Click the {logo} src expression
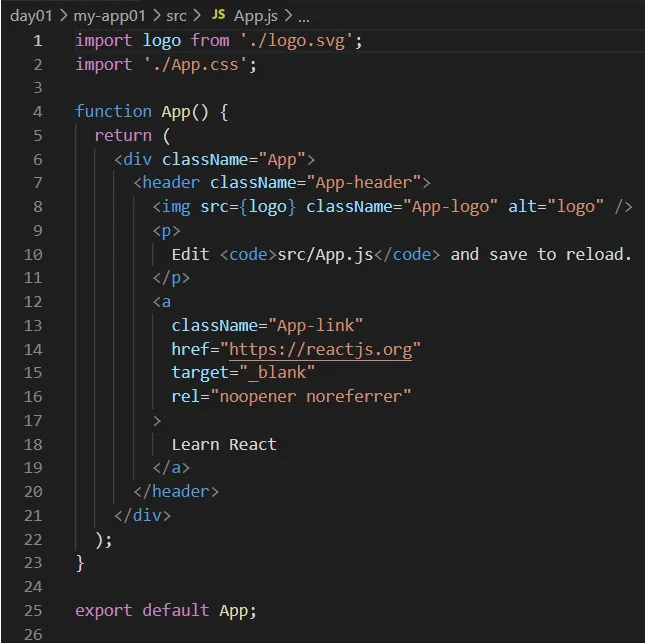Viewport: 649px width, 643px height. tap(268, 206)
